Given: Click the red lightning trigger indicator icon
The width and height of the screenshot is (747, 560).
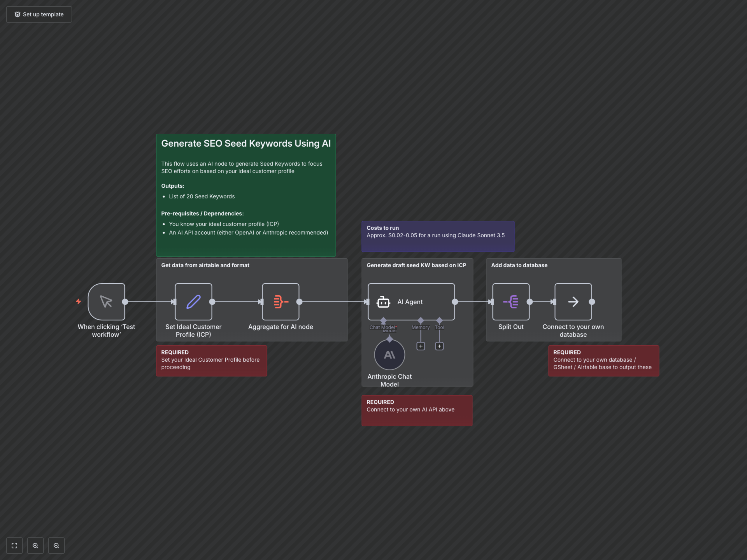Looking at the screenshot, I should pyautogui.click(x=78, y=301).
